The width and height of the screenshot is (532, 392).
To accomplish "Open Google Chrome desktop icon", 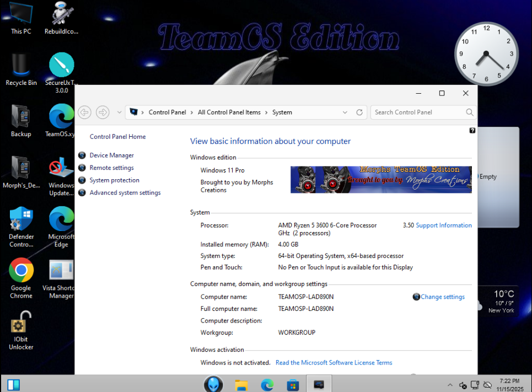I will pyautogui.click(x=21, y=271).
